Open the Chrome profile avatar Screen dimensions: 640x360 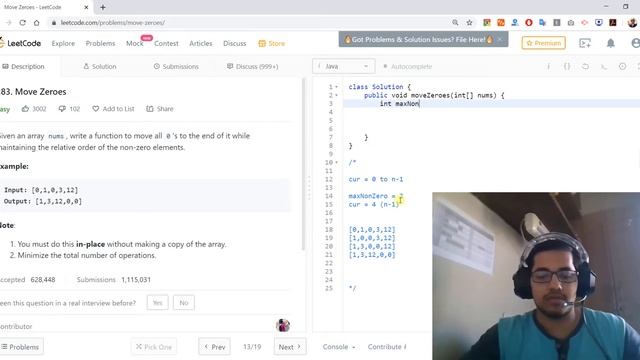[x=633, y=22]
